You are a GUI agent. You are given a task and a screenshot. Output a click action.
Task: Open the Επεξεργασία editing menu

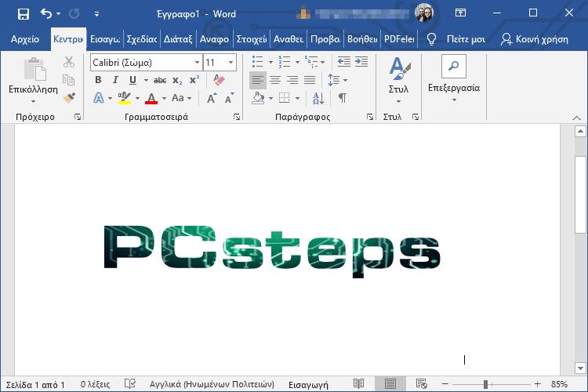454,79
